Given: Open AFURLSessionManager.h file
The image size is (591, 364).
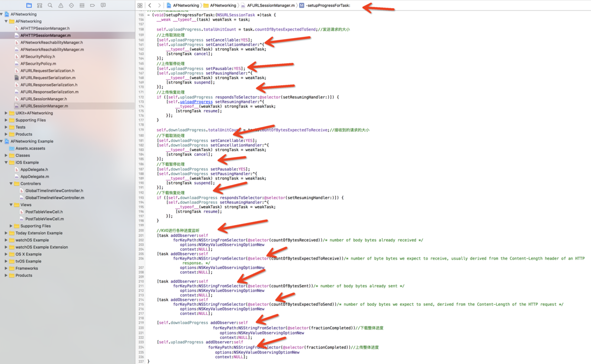Looking at the screenshot, I should pyautogui.click(x=67, y=99).
